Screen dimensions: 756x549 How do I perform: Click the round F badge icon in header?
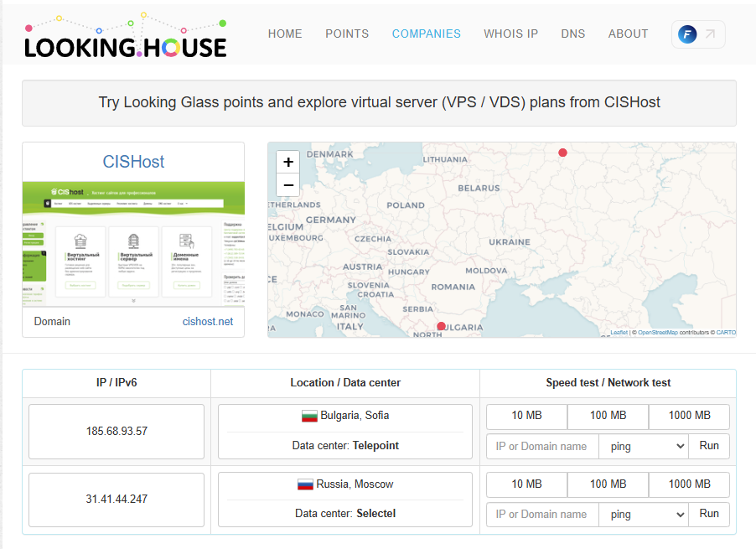tap(687, 34)
